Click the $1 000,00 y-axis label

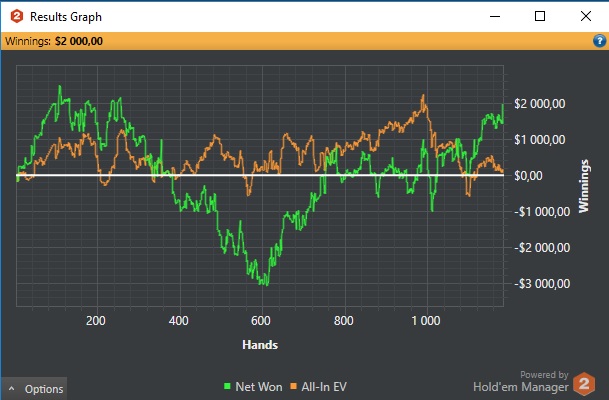(539, 140)
